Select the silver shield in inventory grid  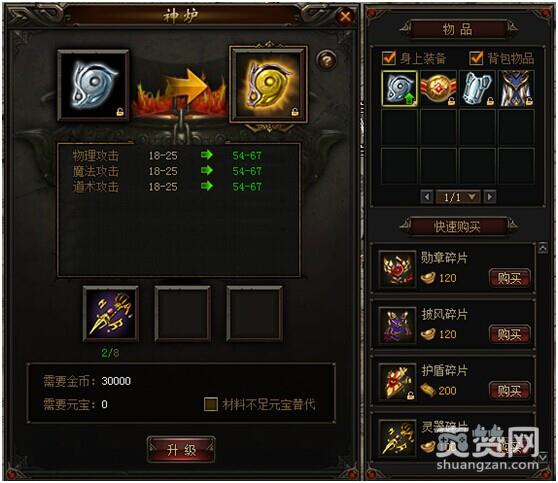click(x=399, y=88)
